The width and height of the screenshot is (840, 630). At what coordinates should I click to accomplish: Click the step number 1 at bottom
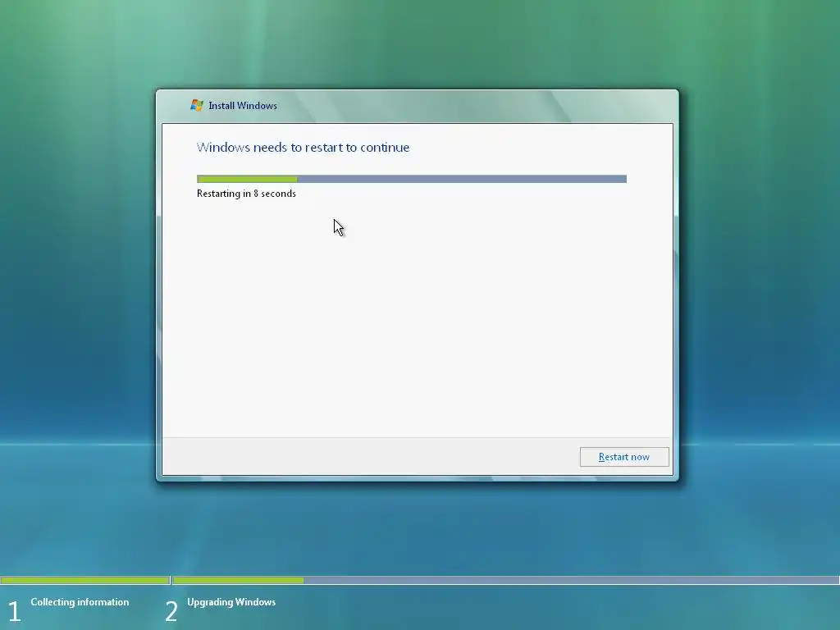[15, 611]
